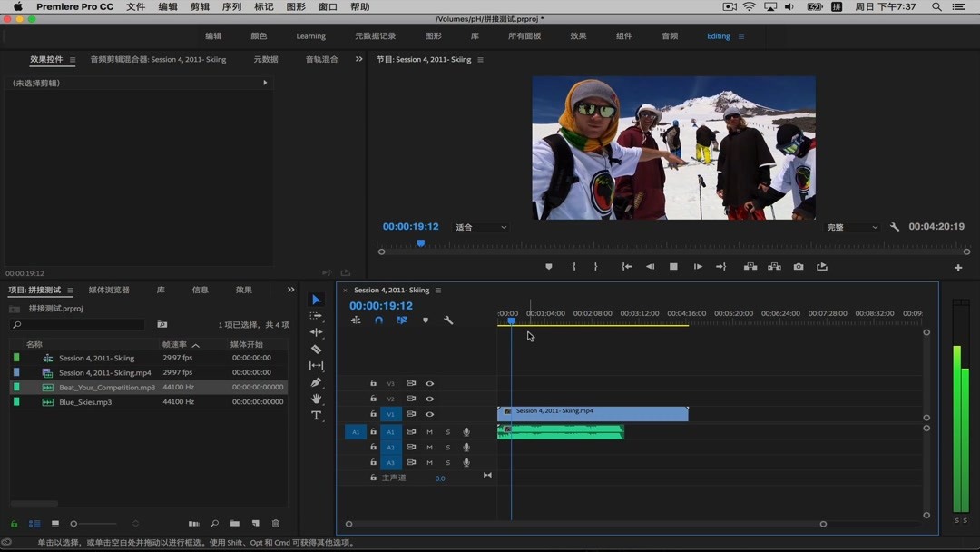Open the 颜色 workspace

(x=259, y=36)
